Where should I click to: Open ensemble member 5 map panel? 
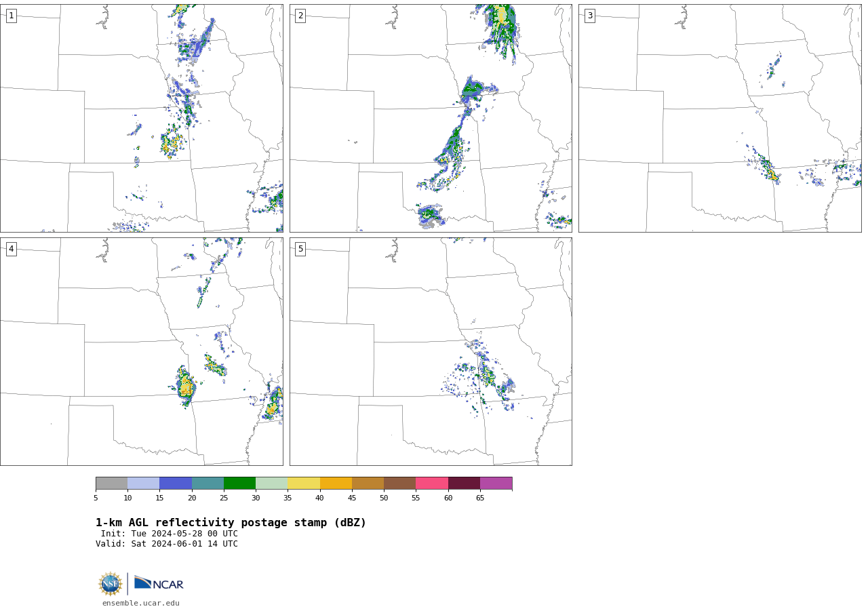(431, 351)
